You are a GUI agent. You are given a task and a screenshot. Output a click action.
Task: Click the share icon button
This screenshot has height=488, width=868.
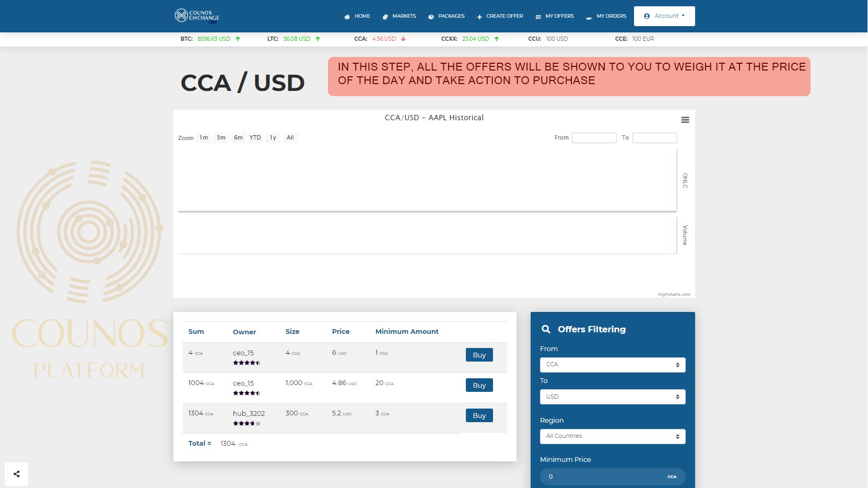[x=16, y=474]
